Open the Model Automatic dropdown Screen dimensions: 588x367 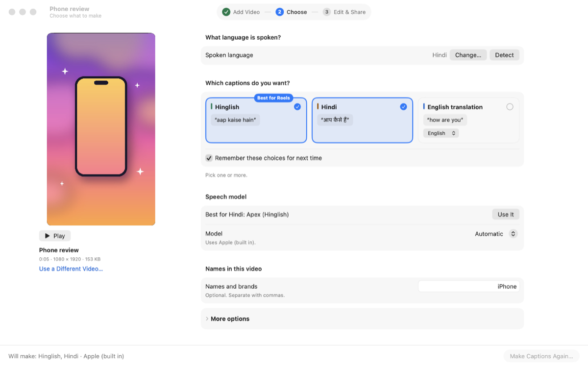496,234
